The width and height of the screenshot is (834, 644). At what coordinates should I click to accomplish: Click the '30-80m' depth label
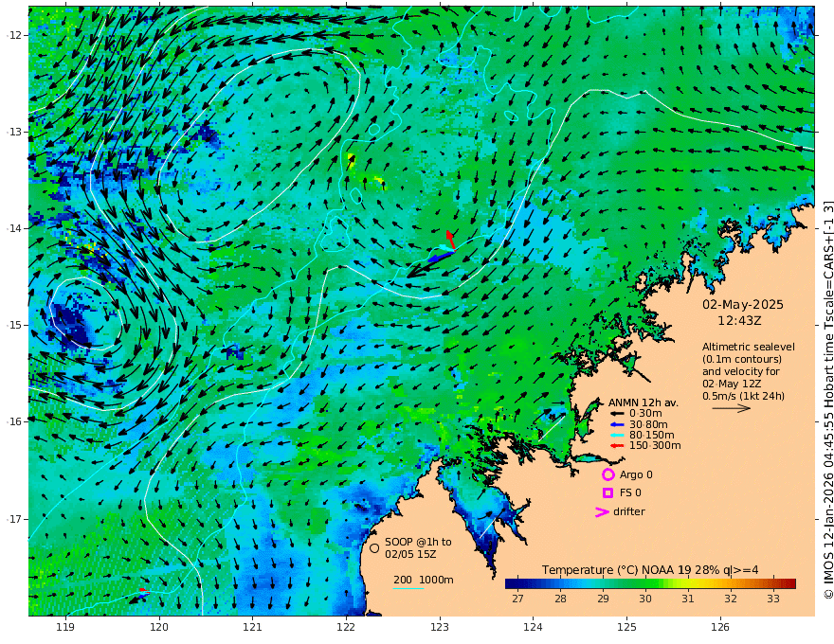(x=648, y=424)
